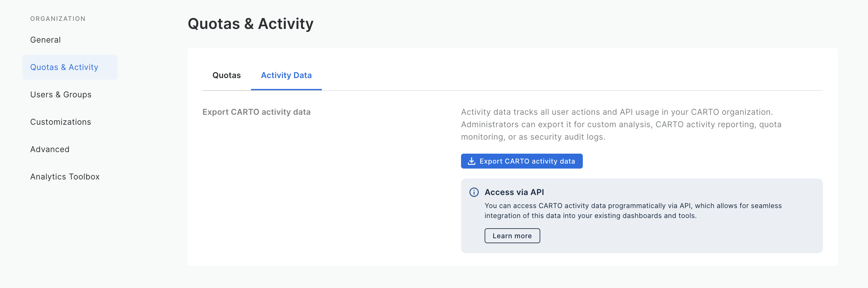Click the Access via API heading text
Viewport: 868px width, 288px height.
[x=514, y=192]
